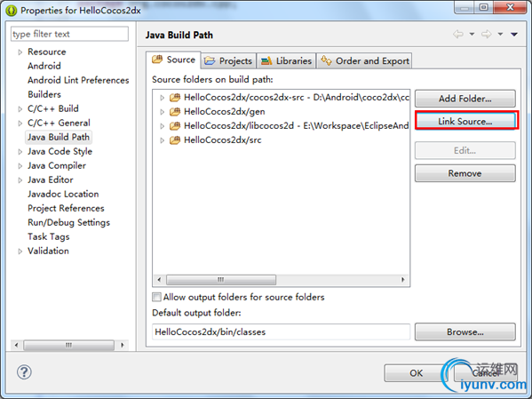The width and height of the screenshot is (532, 399).
Task: Click the Source tab package icon
Action: coord(157,60)
